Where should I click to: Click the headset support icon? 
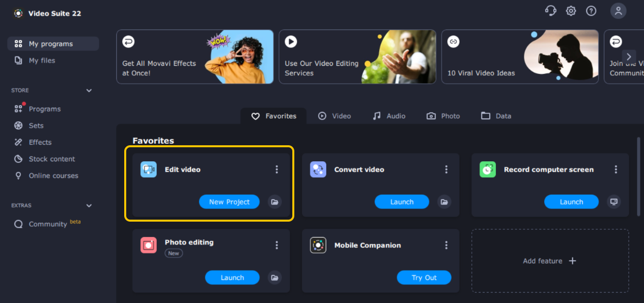tap(550, 11)
